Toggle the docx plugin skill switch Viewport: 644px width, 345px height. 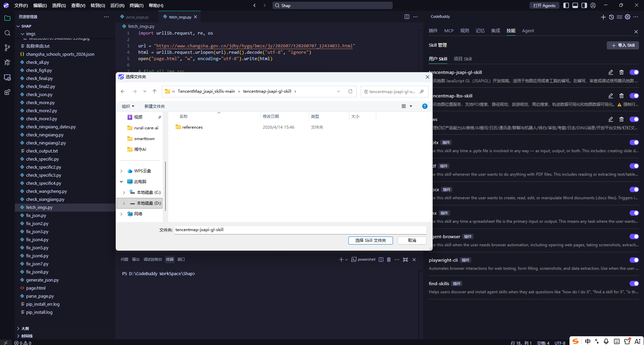pos(634,189)
